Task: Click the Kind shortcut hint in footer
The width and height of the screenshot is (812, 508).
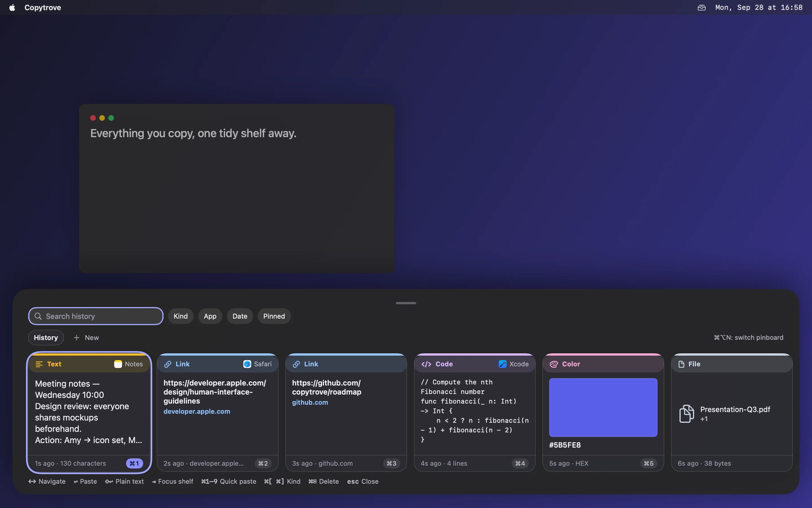Action: tap(282, 481)
